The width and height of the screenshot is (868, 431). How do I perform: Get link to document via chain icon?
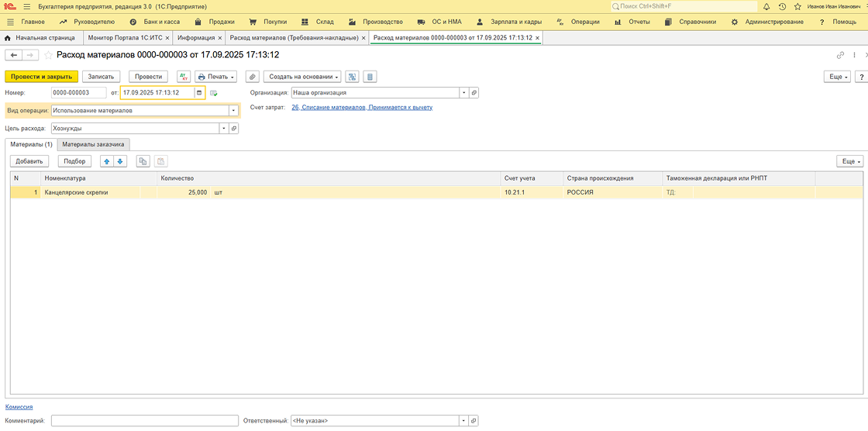point(840,55)
